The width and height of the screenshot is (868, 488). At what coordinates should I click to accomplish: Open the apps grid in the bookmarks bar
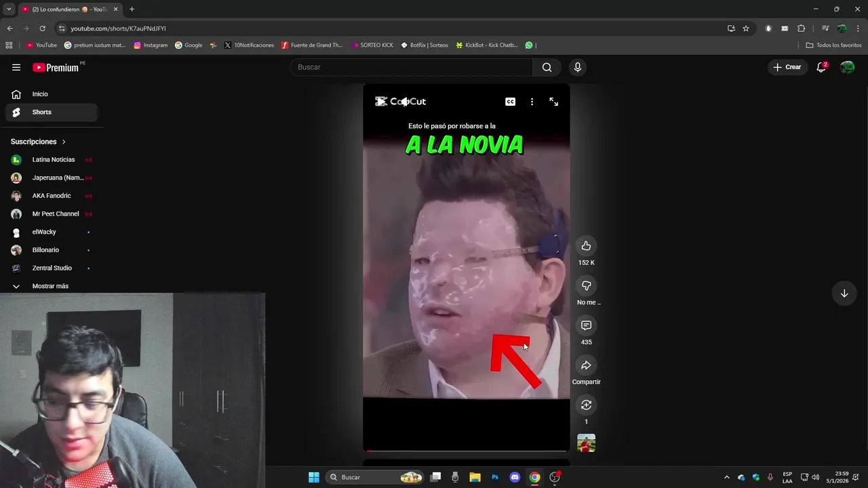click(x=9, y=45)
